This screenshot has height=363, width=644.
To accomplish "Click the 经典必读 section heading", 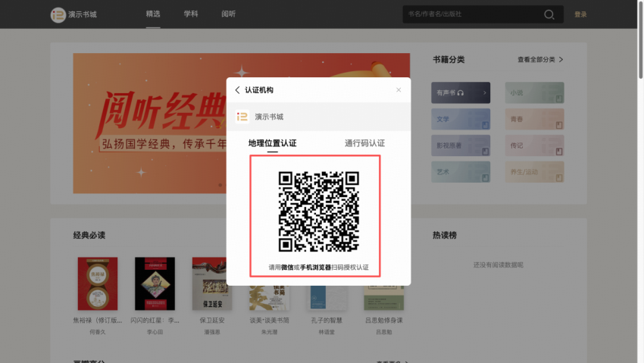I will (89, 235).
